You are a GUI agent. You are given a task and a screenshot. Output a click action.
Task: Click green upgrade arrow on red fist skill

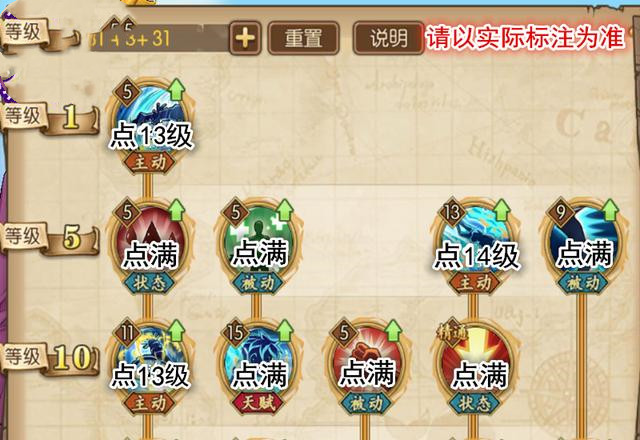[393, 331]
